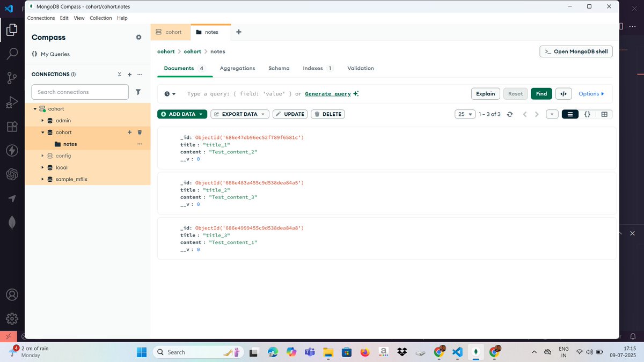This screenshot has height=362, width=644.
Task: Switch to the Schema tab
Action: (x=279, y=69)
